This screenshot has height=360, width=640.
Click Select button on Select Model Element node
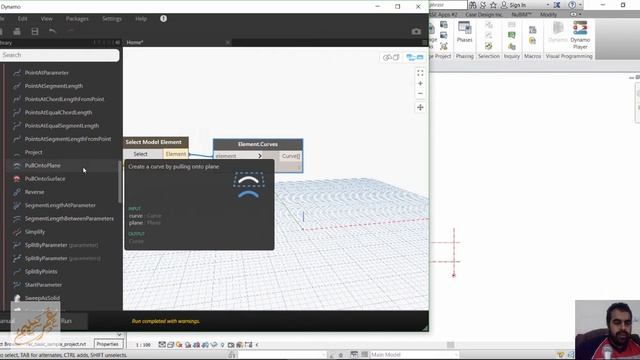pyautogui.click(x=140, y=154)
